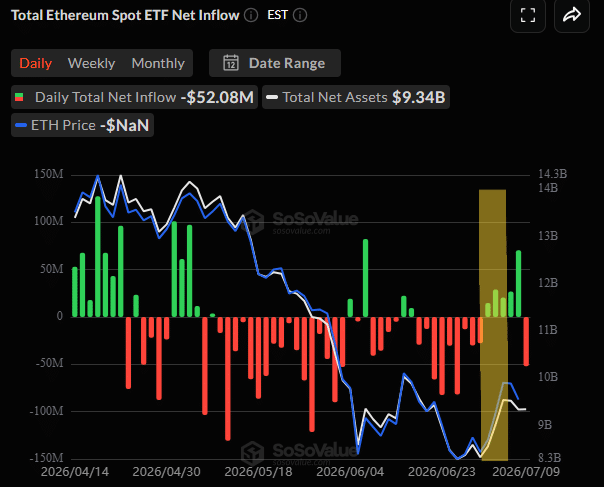Click the Total Ethereum Spot ETF Net Inflow title
Screen dimensions: 604x487
click(125, 15)
